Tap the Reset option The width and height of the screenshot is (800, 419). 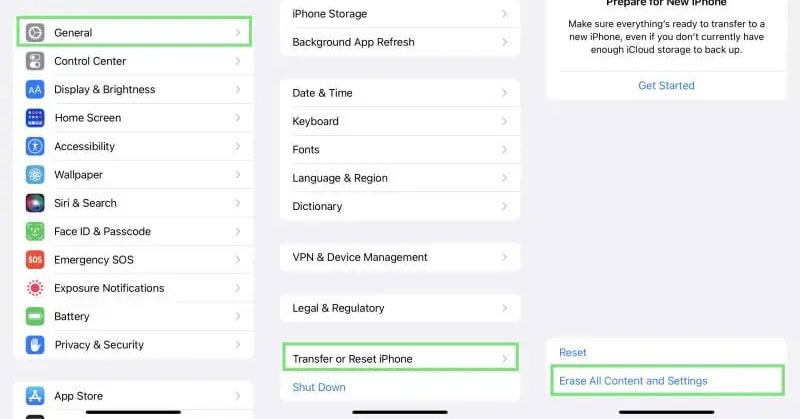coord(573,353)
